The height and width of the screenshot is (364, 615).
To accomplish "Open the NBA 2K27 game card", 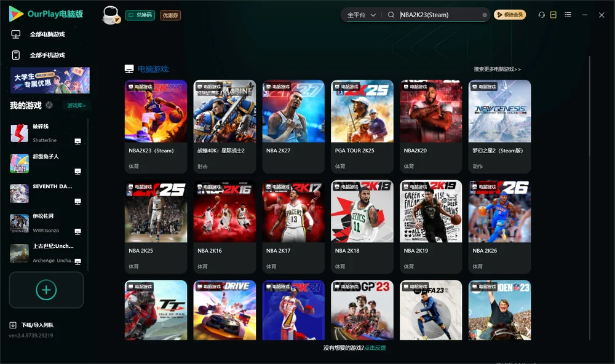I will click(293, 126).
